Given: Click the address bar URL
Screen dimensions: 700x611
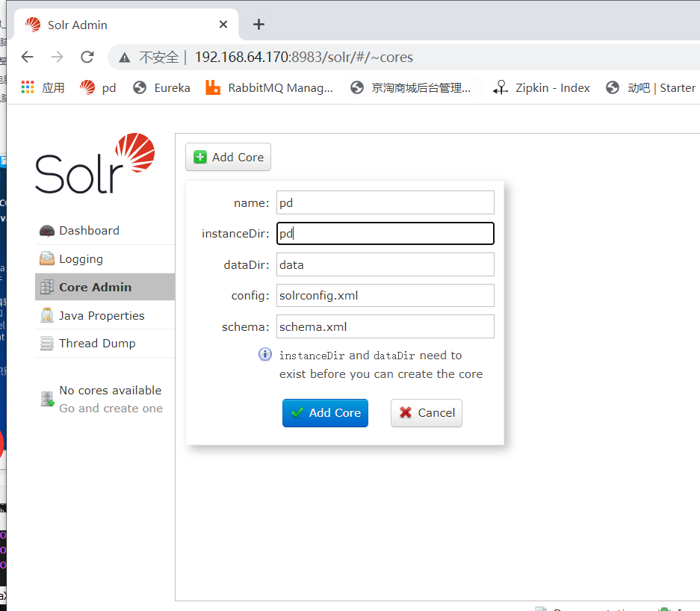Looking at the screenshot, I should pyautogui.click(x=303, y=57).
